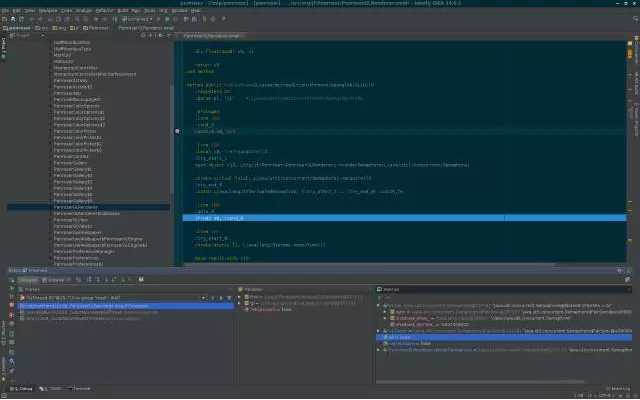Click the Synchronize toolbar icon

pos(22,19)
